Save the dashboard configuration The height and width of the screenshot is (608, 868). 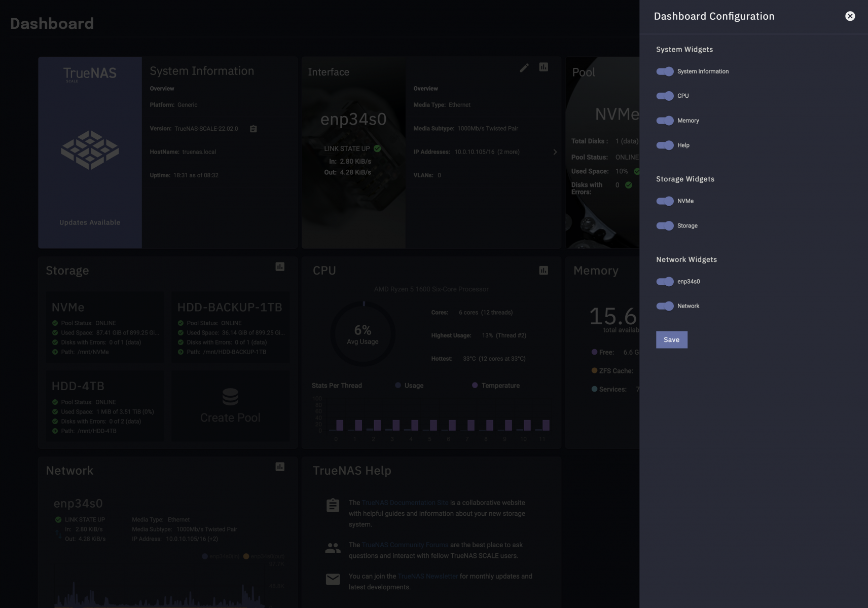click(671, 340)
